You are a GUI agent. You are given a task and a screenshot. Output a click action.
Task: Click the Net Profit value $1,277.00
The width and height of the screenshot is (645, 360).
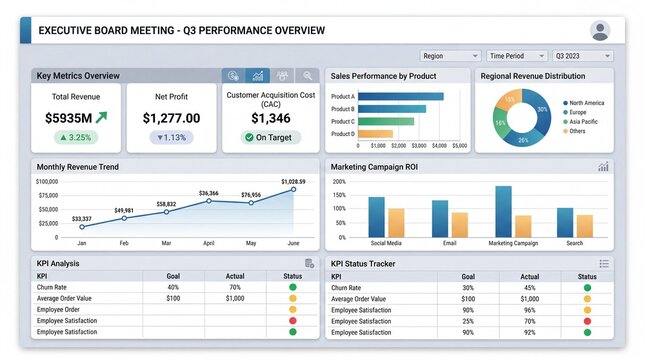(x=172, y=118)
